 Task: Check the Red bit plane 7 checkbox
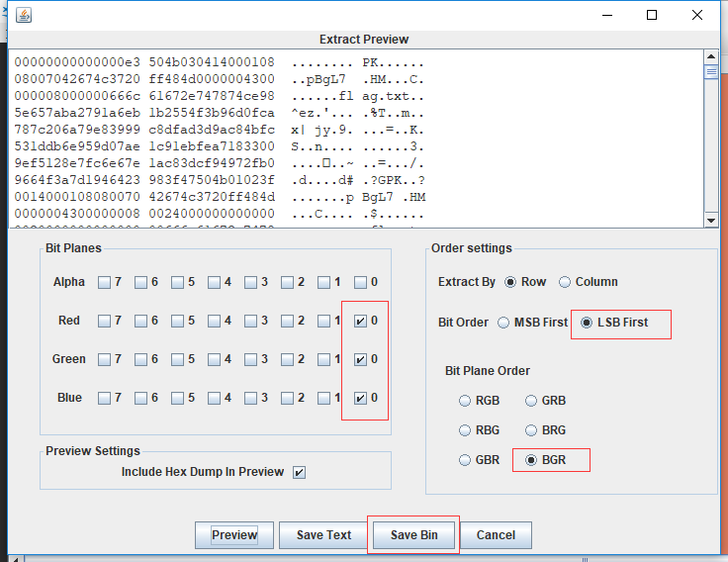pyautogui.click(x=104, y=321)
